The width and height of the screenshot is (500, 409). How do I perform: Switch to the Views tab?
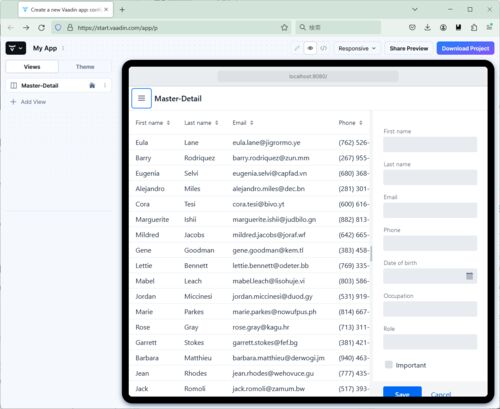(x=32, y=67)
